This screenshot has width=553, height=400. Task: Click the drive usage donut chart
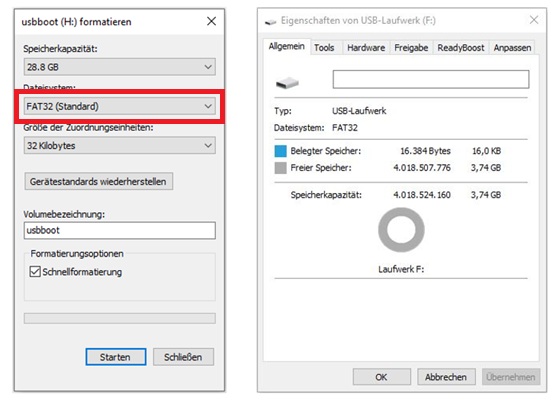point(401,230)
